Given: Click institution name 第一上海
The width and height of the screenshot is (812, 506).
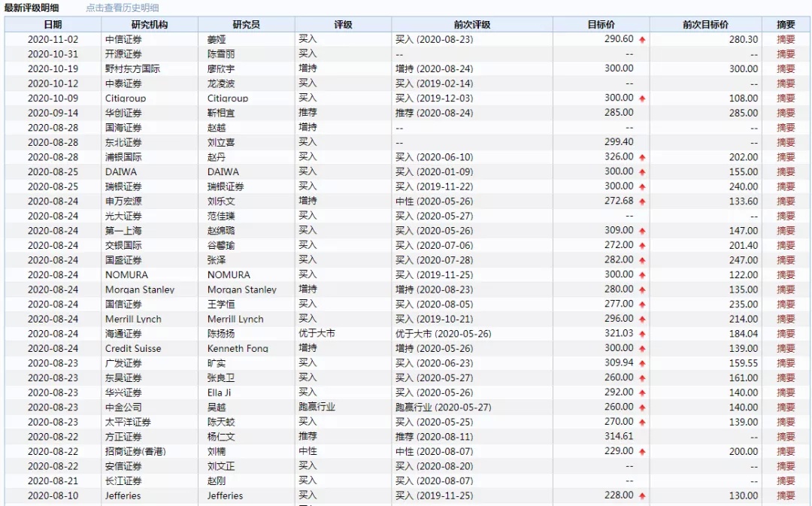Looking at the screenshot, I should [123, 231].
